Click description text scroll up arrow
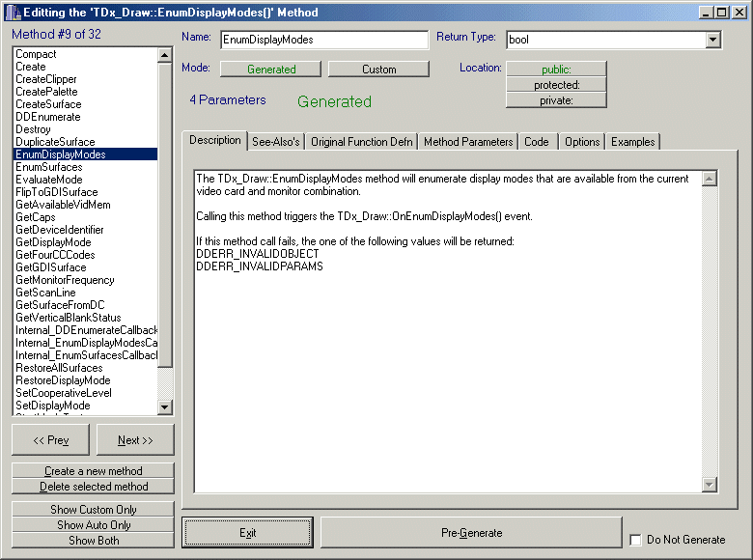This screenshot has width=753, height=560. 711,179
